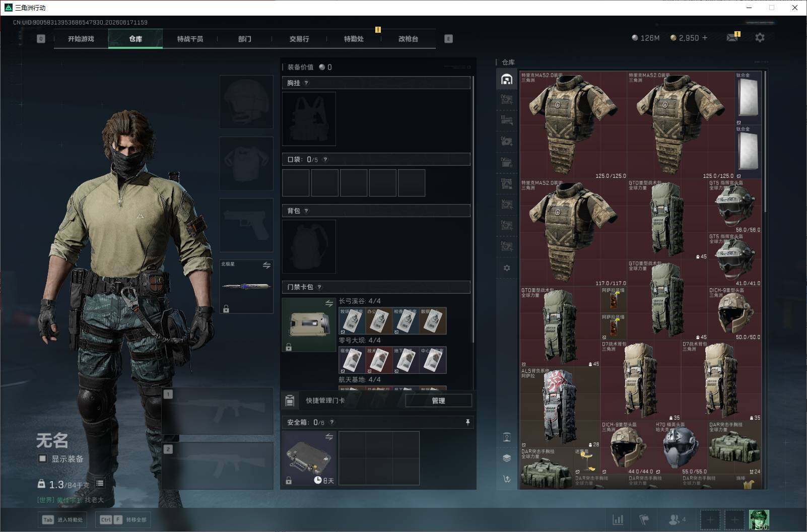Select the empty backpack slot

coord(309,246)
